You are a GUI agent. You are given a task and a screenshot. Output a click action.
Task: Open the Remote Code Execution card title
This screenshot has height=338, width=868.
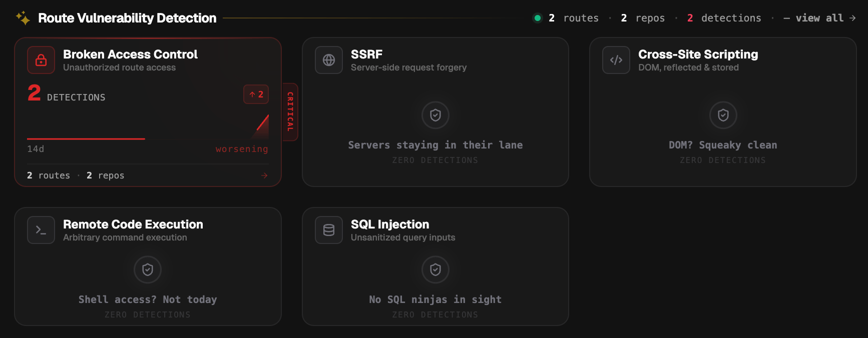click(133, 224)
